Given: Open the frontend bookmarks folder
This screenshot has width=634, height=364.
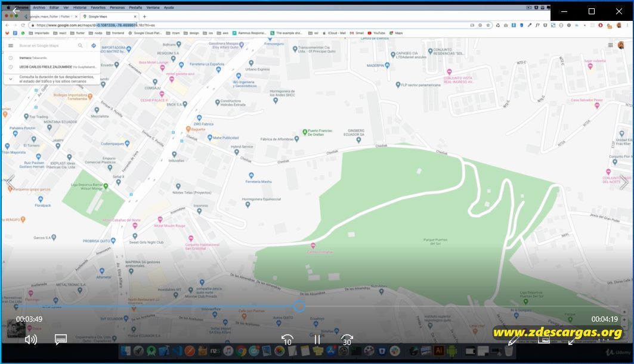Looking at the screenshot, I should click(x=115, y=33).
